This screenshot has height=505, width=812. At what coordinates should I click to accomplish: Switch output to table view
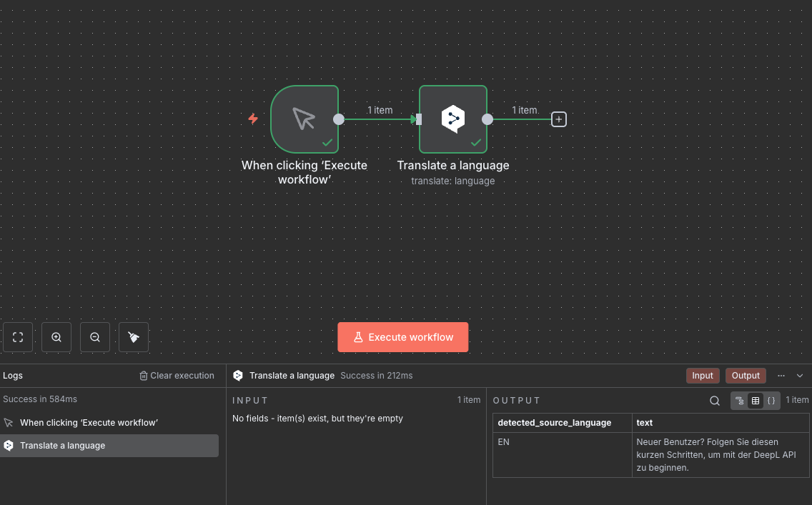click(x=756, y=401)
